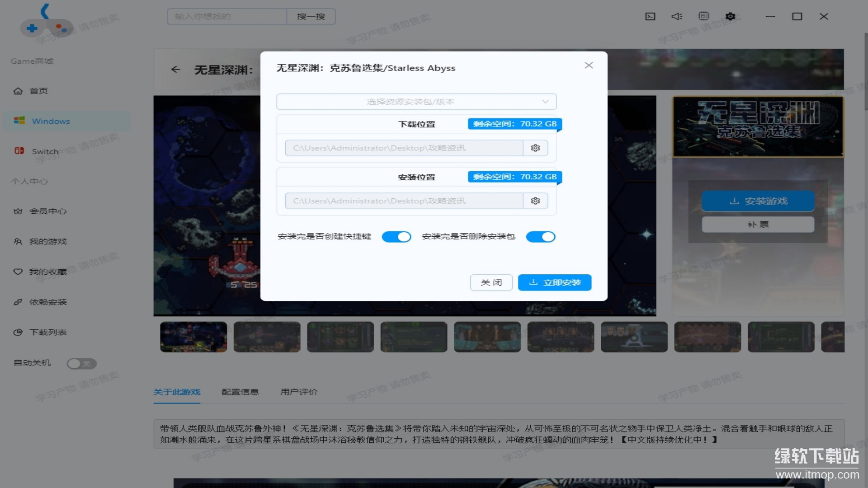Screen dimensions: 868x488
Task: Select Windows games section
Action: coord(67,121)
